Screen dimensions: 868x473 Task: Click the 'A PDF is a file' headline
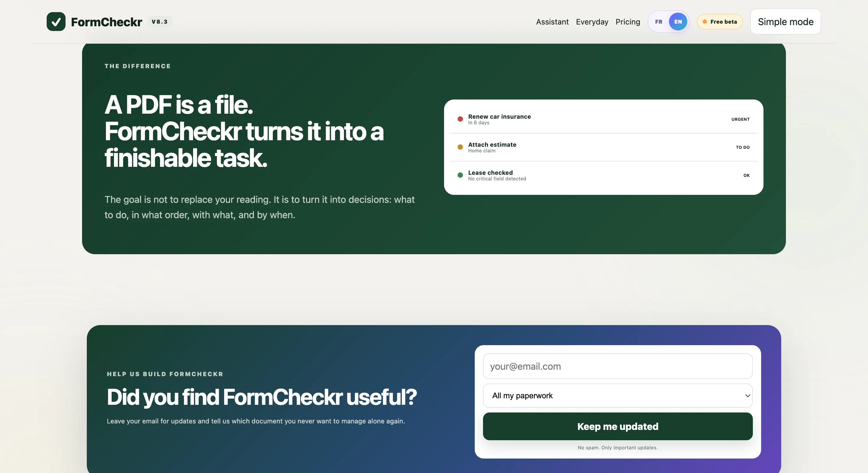pos(178,105)
